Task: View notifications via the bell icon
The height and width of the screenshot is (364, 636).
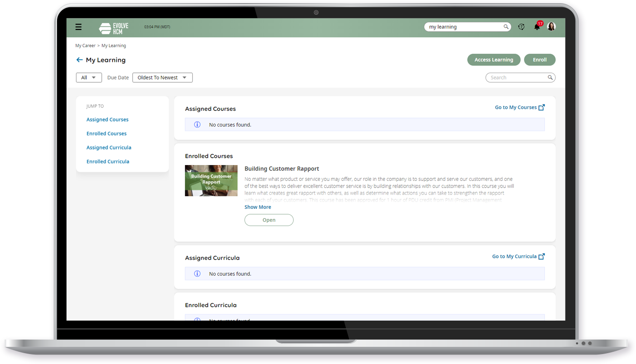Action: tap(536, 27)
